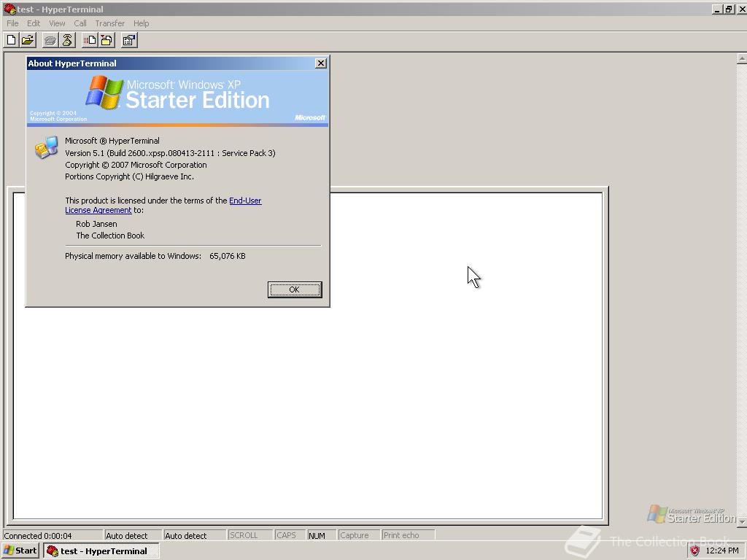
Task: Minimize the HyperTerminal window
Action: coord(718,9)
